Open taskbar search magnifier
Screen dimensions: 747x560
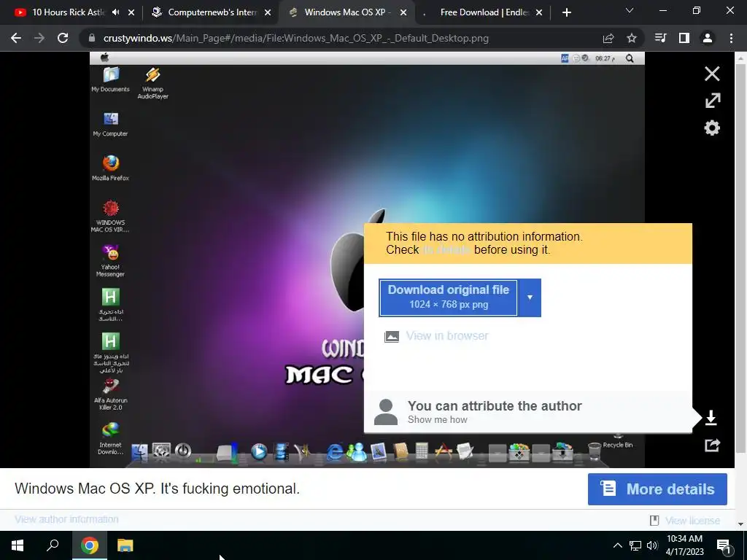click(53, 545)
